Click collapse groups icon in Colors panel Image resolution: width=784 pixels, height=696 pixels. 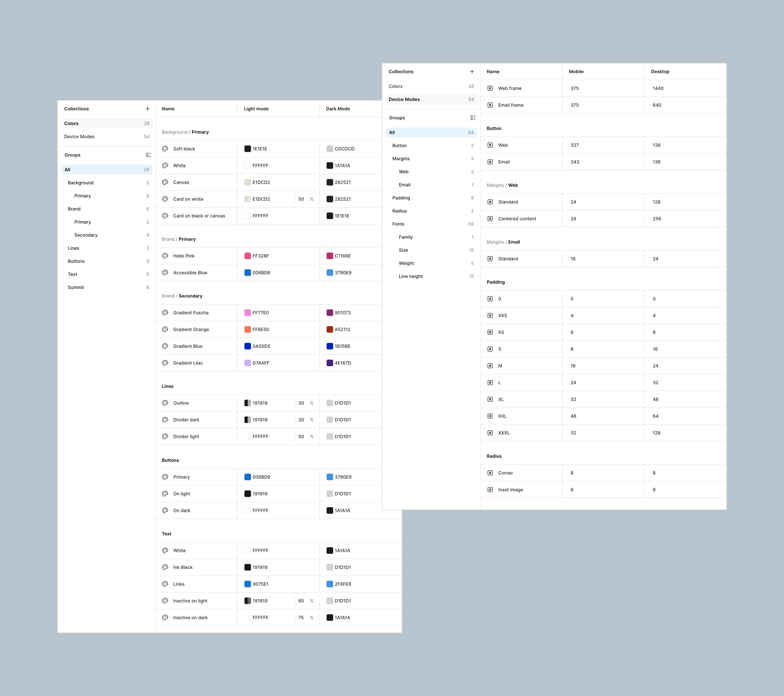148,155
